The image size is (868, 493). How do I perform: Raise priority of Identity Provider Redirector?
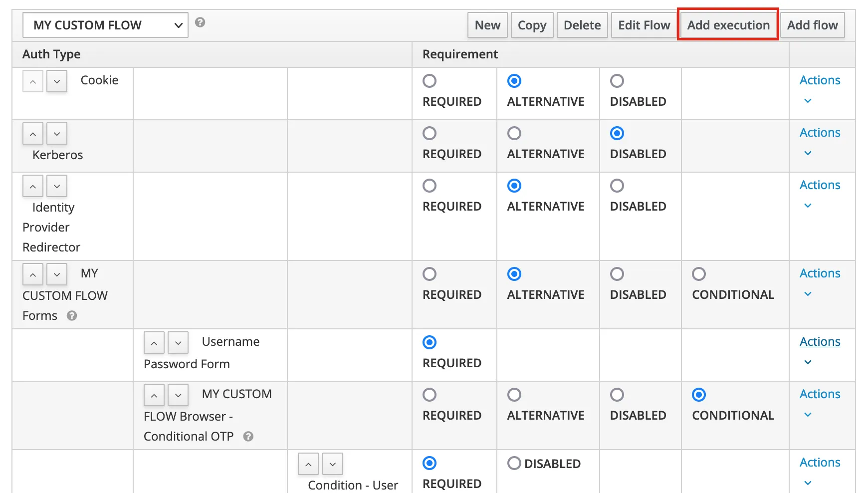click(x=33, y=186)
